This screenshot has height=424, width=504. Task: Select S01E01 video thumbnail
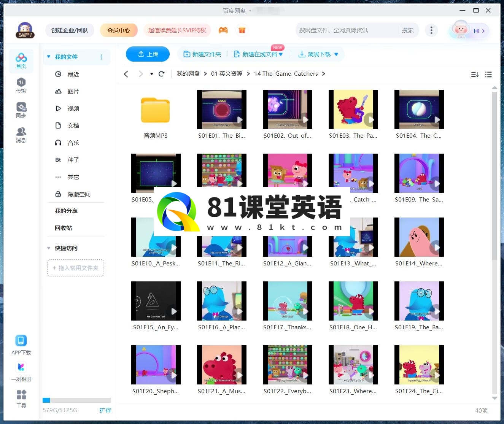point(222,110)
